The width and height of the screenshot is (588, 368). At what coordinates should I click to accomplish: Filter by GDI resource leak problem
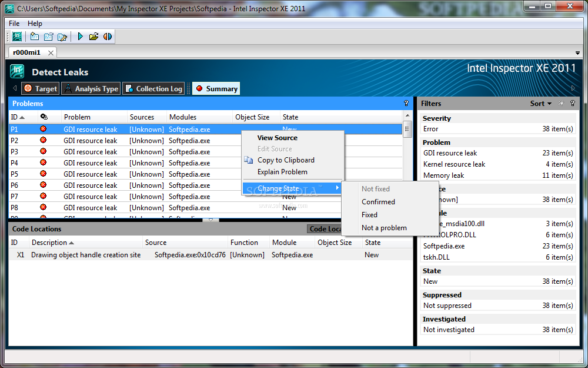[497, 153]
